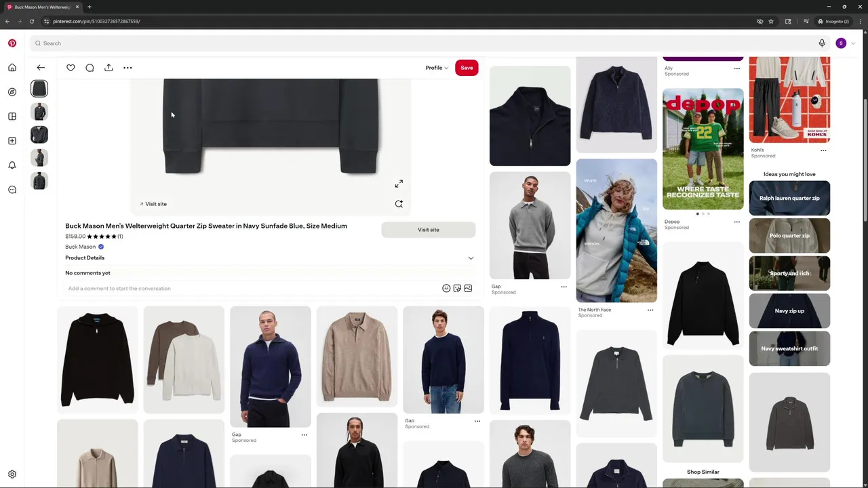The image size is (868, 488).
Task: Go back with the pin back arrow
Action: [41, 68]
